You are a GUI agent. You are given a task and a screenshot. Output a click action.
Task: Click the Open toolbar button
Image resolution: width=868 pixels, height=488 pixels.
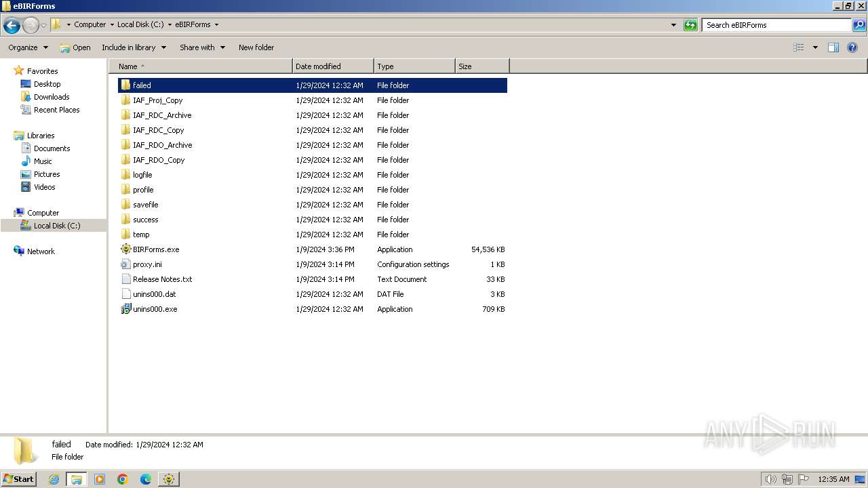coord(75,47)
